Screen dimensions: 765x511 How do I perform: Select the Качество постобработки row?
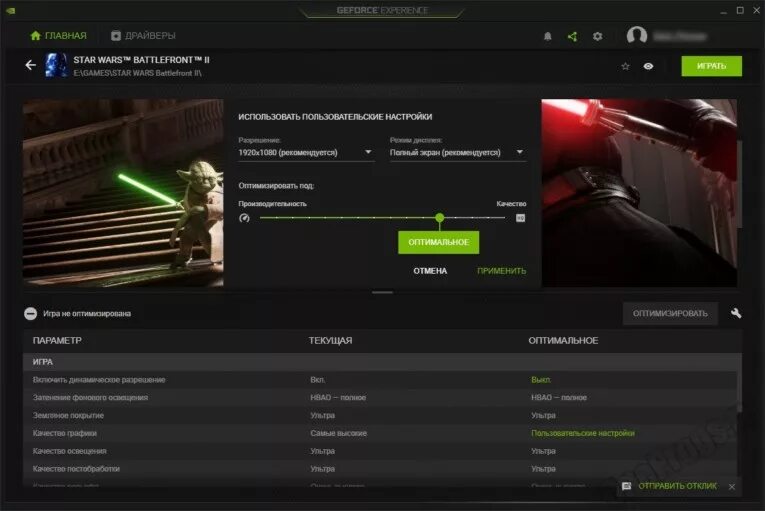[x=380, y=469]
